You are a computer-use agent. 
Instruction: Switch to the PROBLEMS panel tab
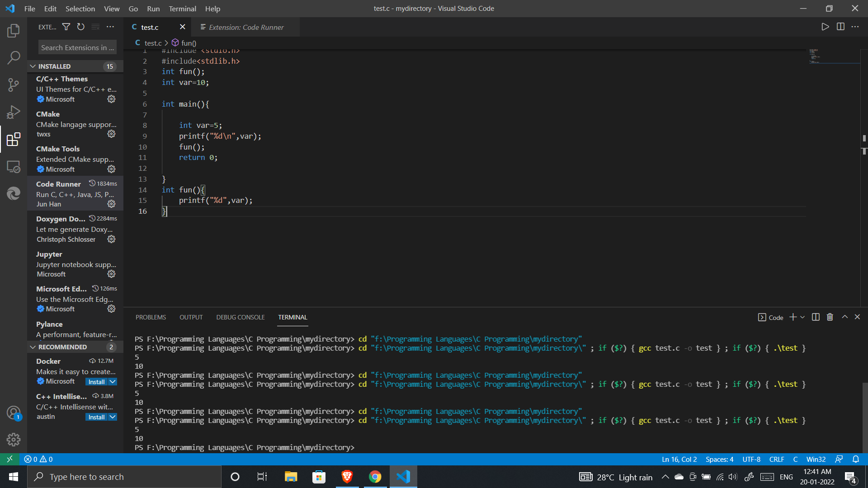(x=151, y=317)
